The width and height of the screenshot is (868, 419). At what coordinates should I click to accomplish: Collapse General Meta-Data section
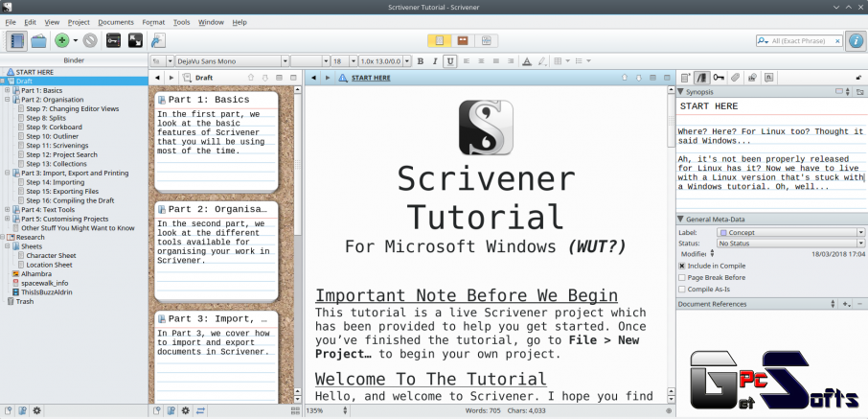(681, 220)
